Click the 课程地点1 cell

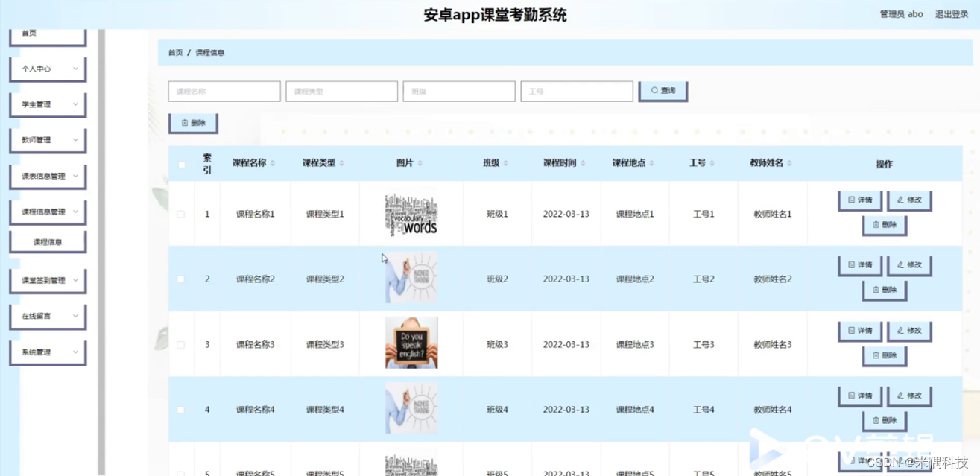(635, 215)
